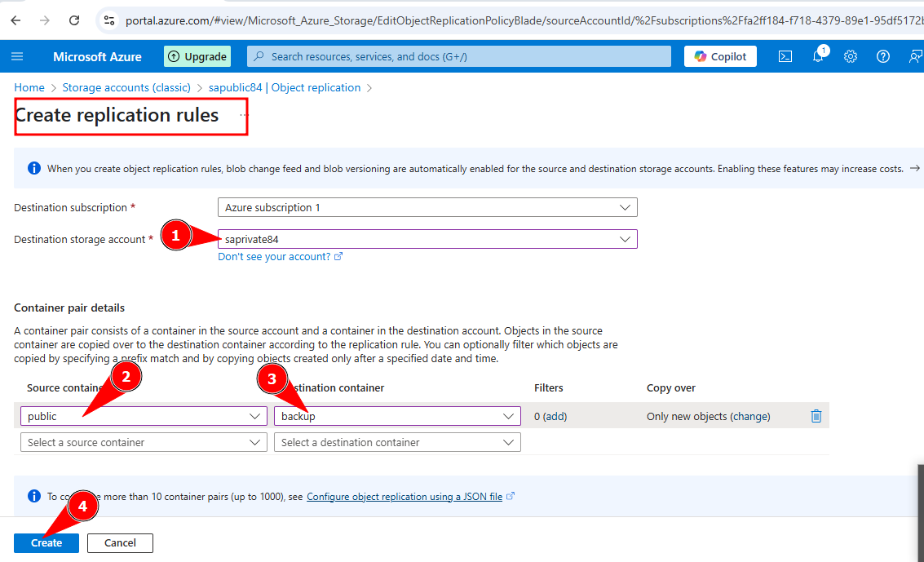
Task: Open Configure object replication using a JSON file
Action: tap(405, 497)
